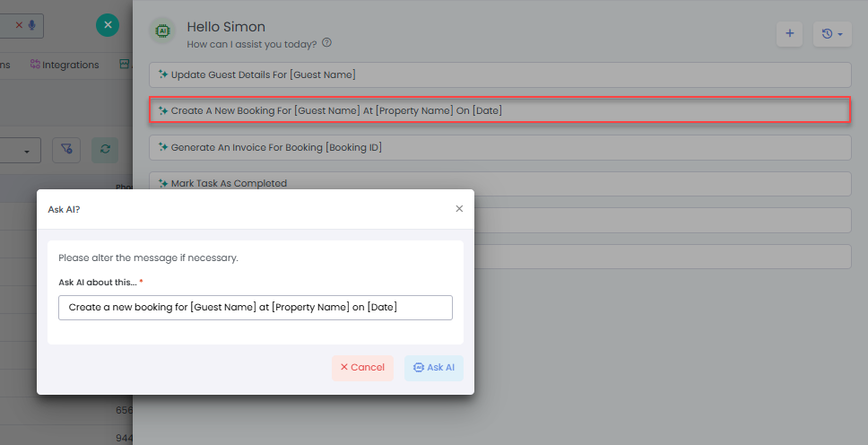Select Update Guest Details suggestion
The image size is (868, 445).
point(499,74)
